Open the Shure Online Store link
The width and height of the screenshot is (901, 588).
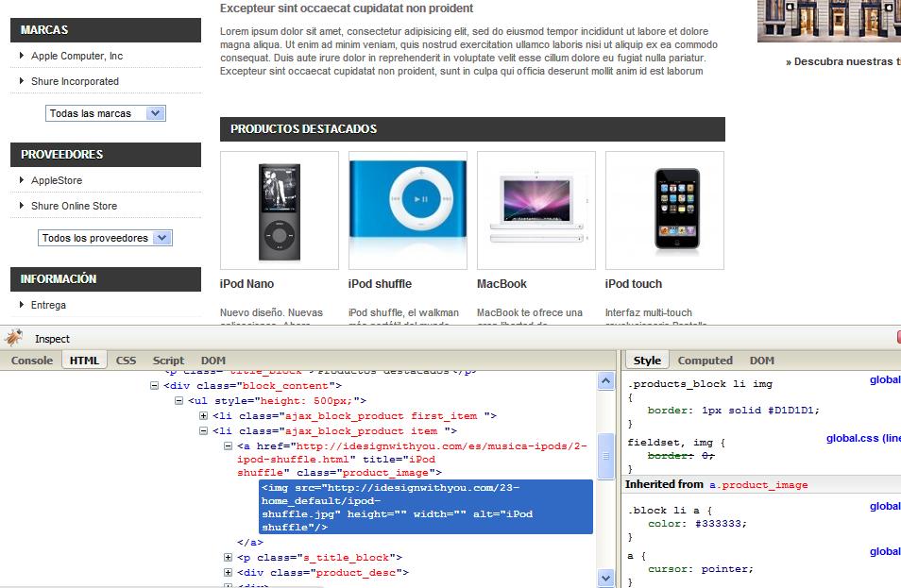(x=74, y=206)
